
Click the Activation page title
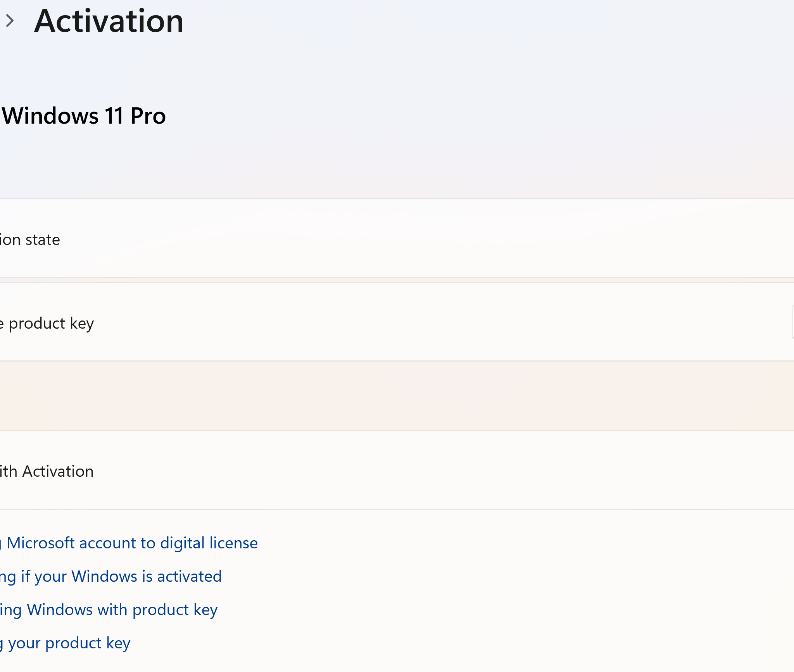pos(109,21)
